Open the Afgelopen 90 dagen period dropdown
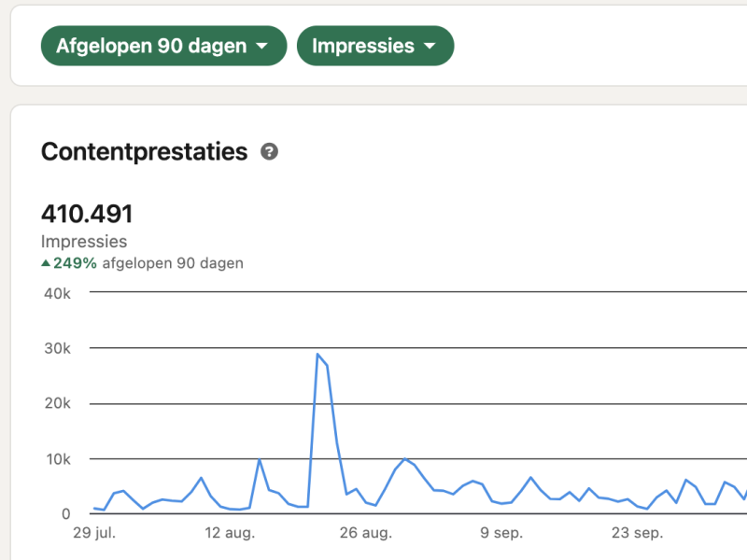Screen dimensions: 747x560 click(x=162, y=46)
